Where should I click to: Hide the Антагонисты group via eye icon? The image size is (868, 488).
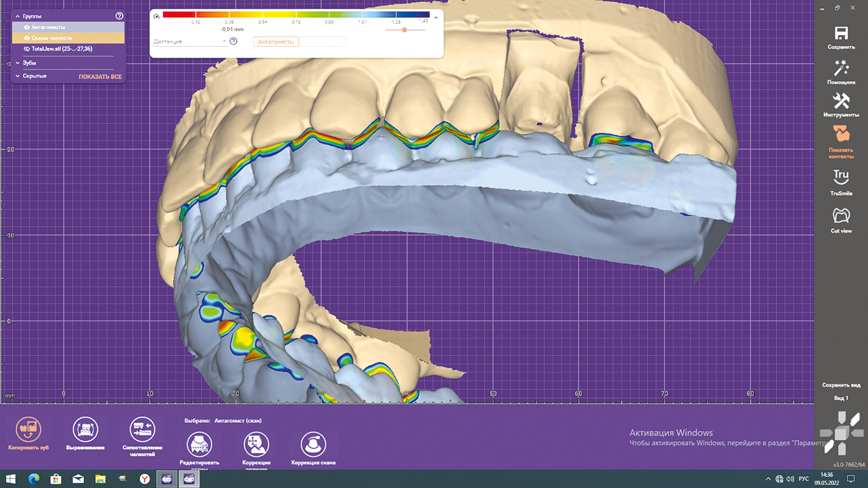[27, 28]
